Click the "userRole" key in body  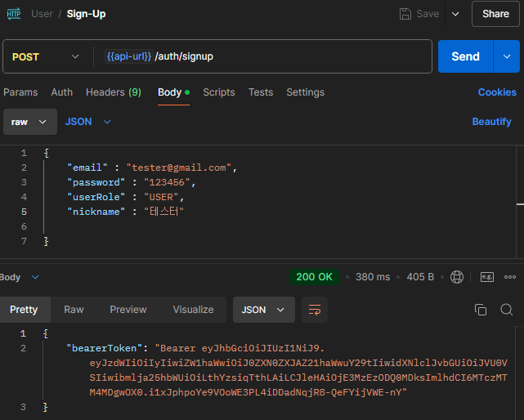(x=96, y=197)
